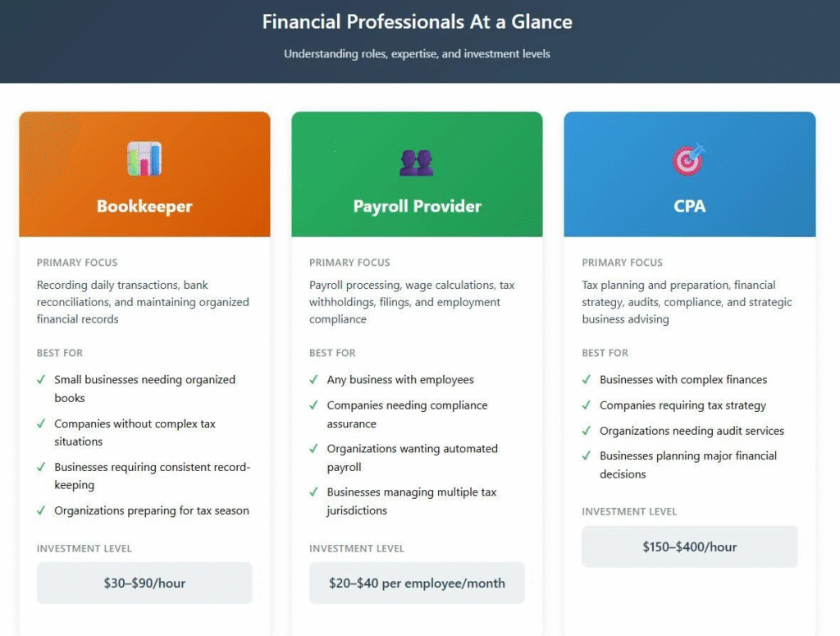840x636 pixels.
Task: Click the 'Financial Professionals At a Glance' title
Action: point(417,22)
